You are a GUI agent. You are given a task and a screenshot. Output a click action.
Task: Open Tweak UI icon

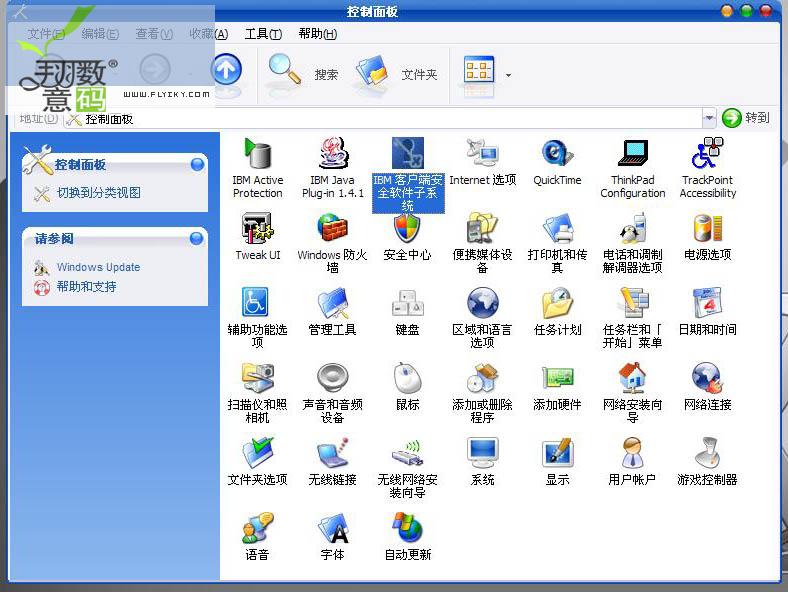pos(257,228)
